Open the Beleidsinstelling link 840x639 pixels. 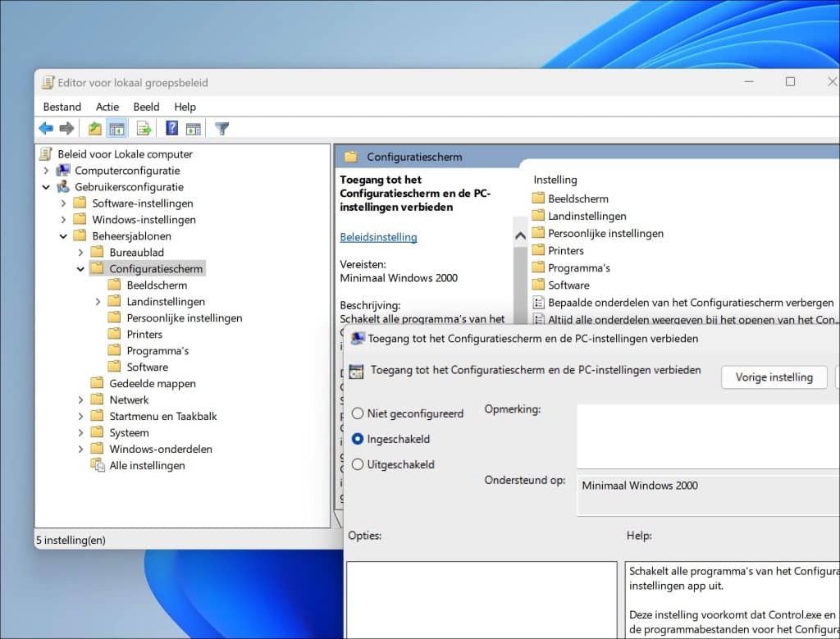tap(378, 237)
